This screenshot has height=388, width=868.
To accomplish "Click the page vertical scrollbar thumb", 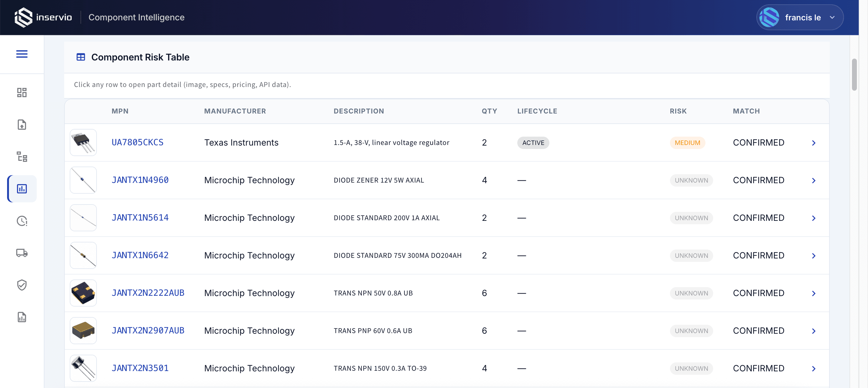I will (x=854, y=75).
